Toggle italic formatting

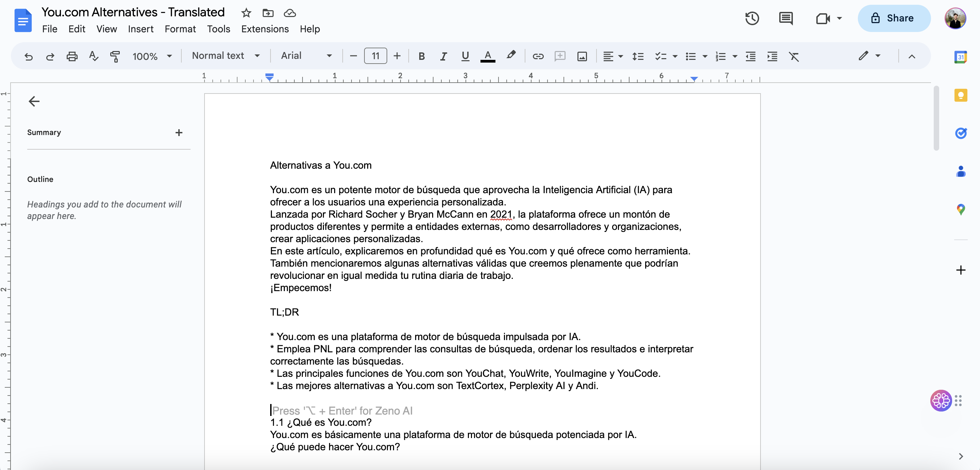[x=443, y=56]
